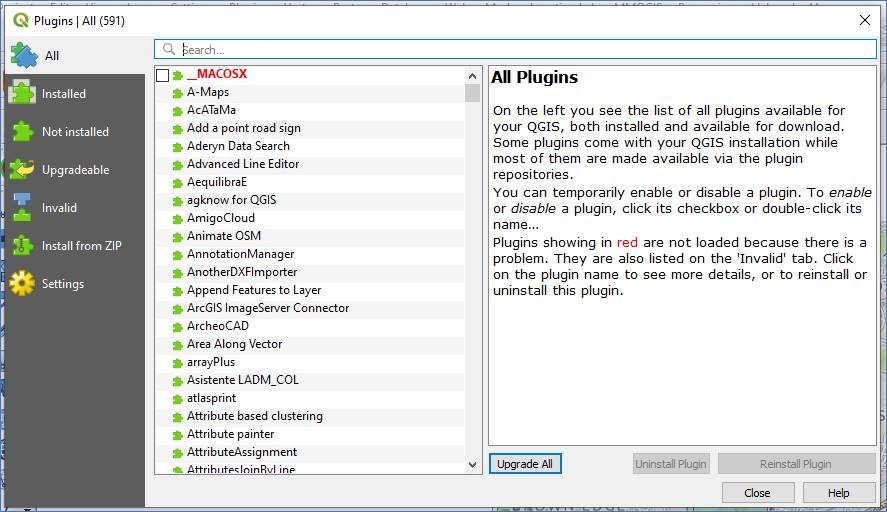887x512 pixels.
Task: Switch to the Installed tab
Action: [63, 93]
